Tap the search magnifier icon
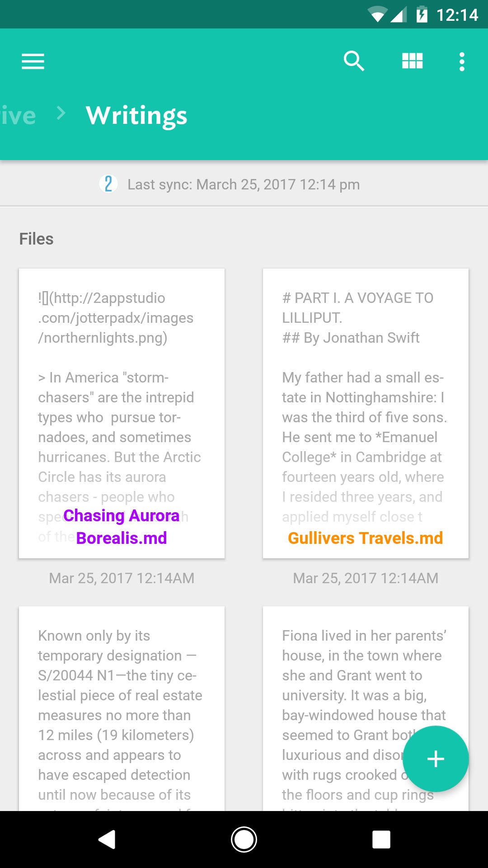This screenshot has height=868, width=488. [354, 61]
